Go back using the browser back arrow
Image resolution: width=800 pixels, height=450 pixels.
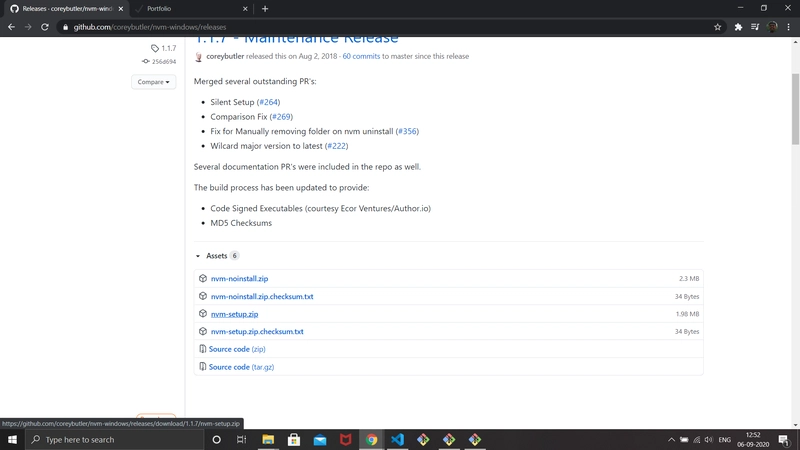pos(11,27)
